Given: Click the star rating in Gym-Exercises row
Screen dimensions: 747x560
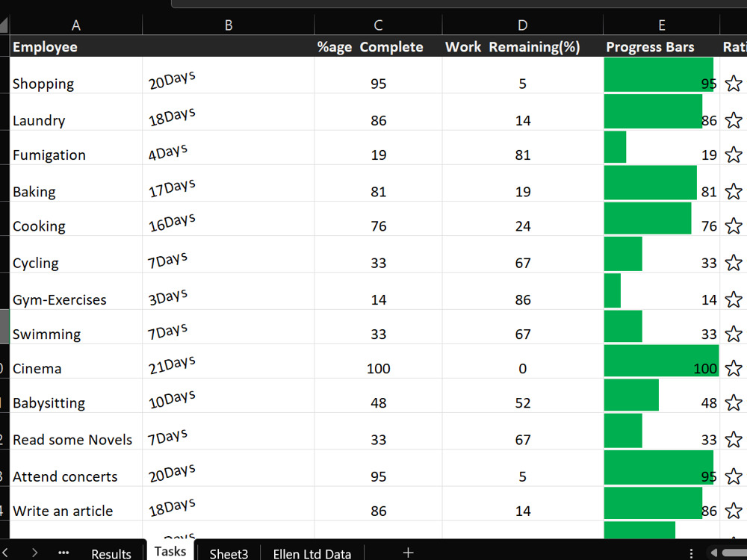Looking at the screenshot, I should pos(734,299).
